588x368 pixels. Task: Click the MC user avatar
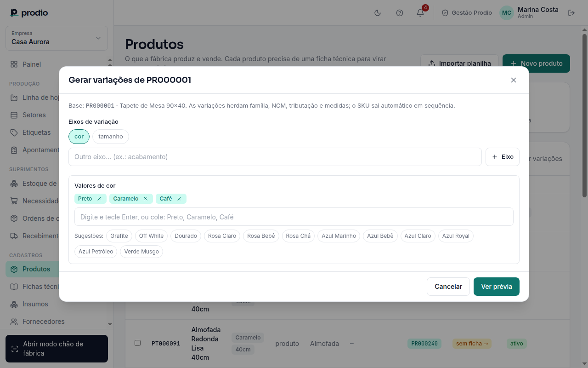pyautogui.click(x=507, y=13)
